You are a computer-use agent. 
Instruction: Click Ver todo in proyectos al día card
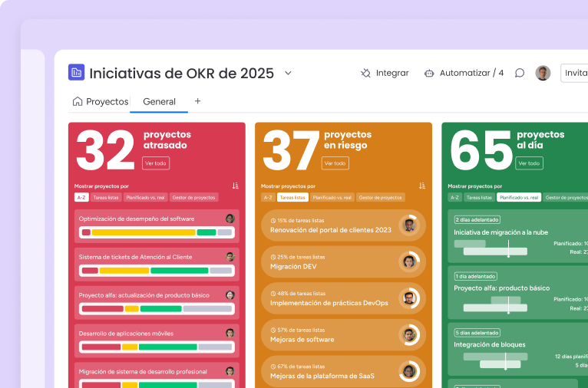529,163
